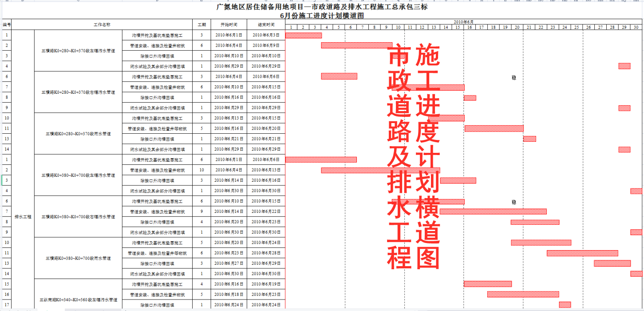Viewport: 644px width, 311px height.
Task: Click the June 1–3 Gantt bar in first row
Action: tap(304, 35)
